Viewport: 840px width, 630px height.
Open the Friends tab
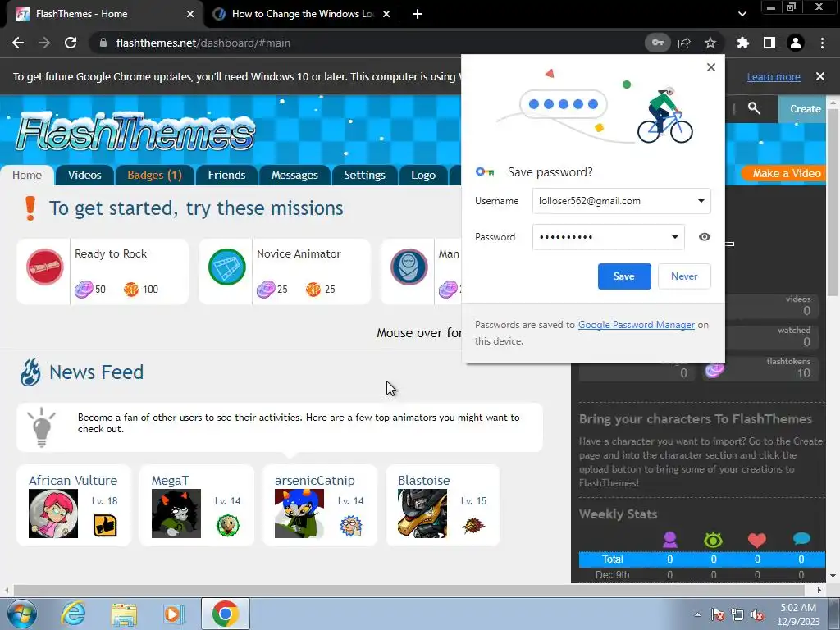[x=226, y=176]
